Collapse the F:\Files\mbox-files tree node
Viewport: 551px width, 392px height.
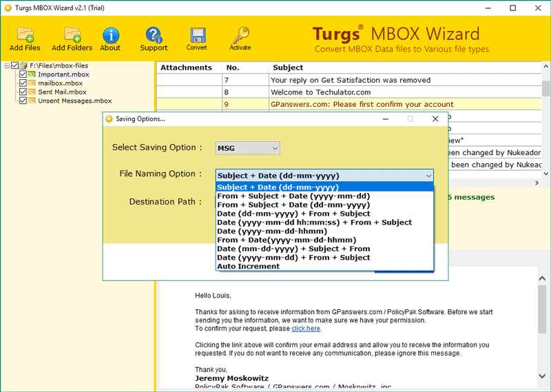(x=7, y=65)
